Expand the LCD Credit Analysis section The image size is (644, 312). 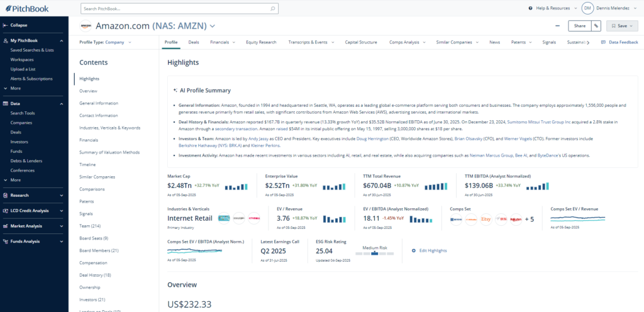click(61, 210)
